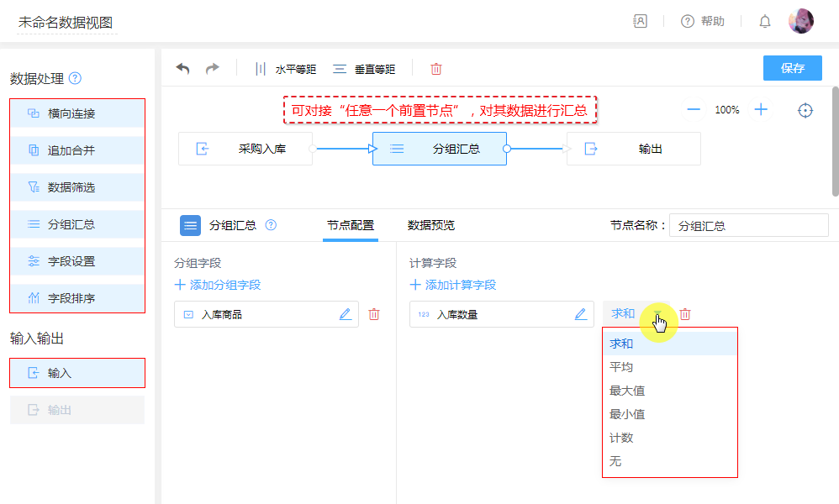Image resolution: width=839 pixels, height=504 pixels.
Task: Click the 保存 button
Action: click(792, 68)
